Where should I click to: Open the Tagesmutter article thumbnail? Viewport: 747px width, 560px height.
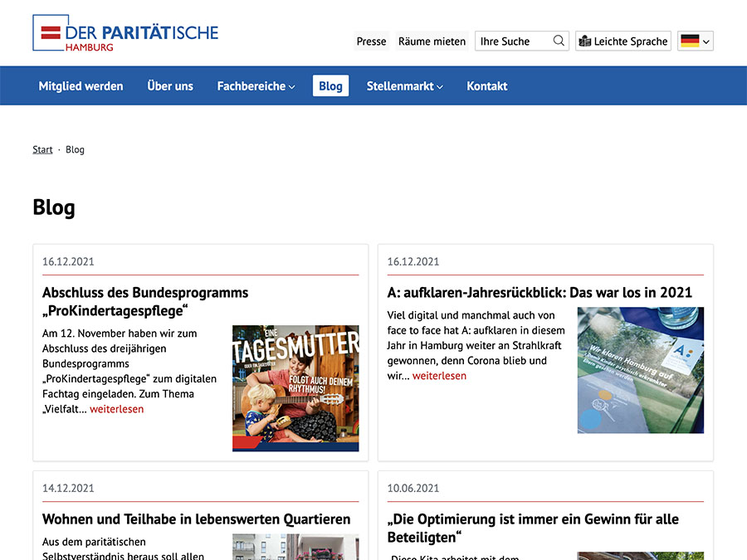tap(295, 387)
